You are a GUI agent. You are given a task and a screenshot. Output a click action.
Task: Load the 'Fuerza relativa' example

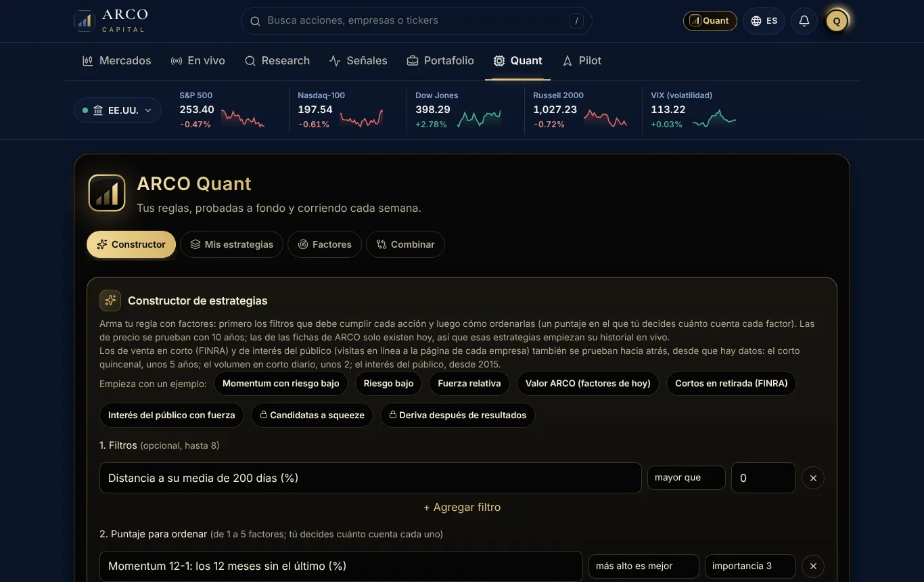pos(469,383)
